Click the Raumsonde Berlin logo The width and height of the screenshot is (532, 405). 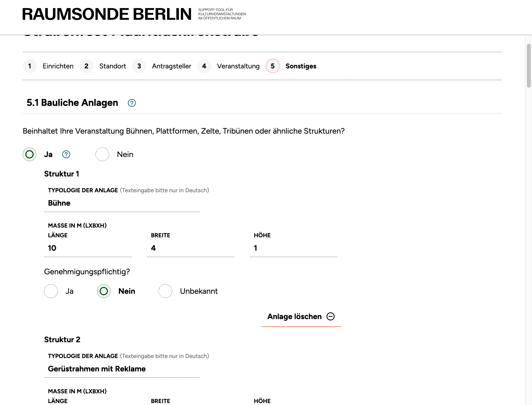107,14
